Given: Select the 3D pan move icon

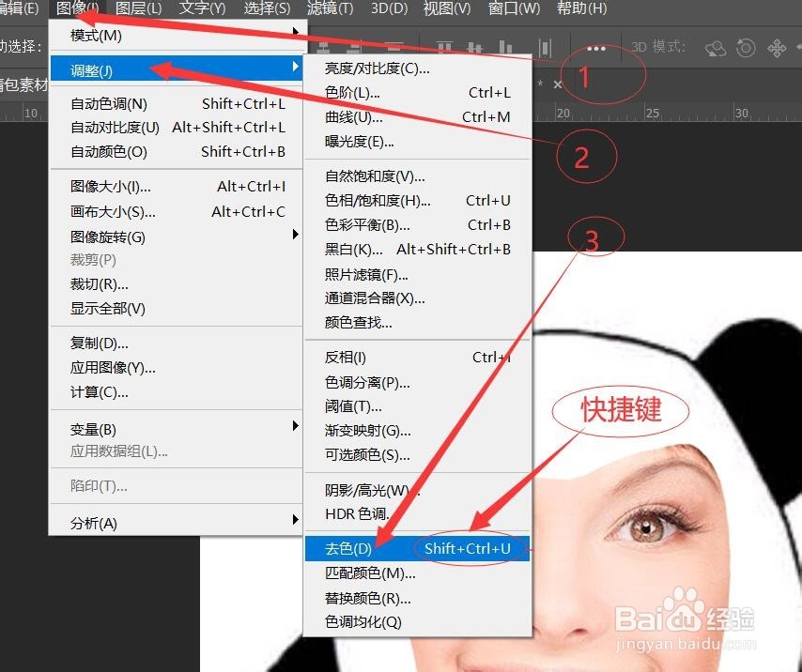Looking at the screenshot, I should [x=777, y=49].
